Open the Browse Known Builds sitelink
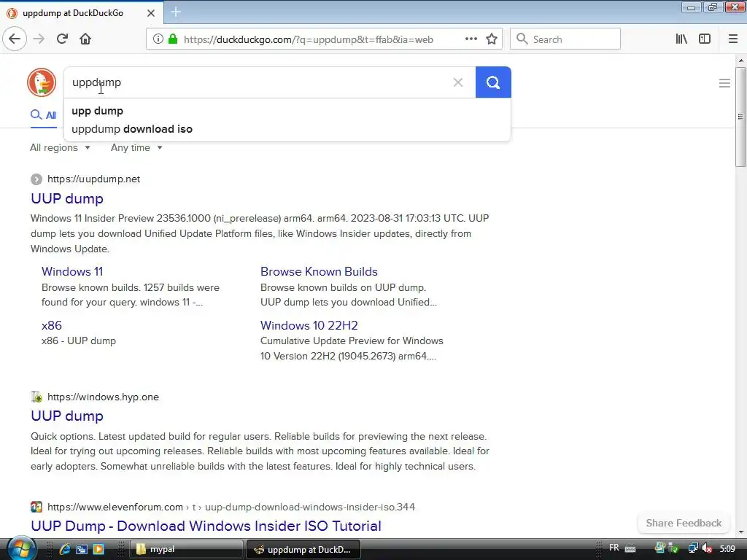 tap(319, 271)
